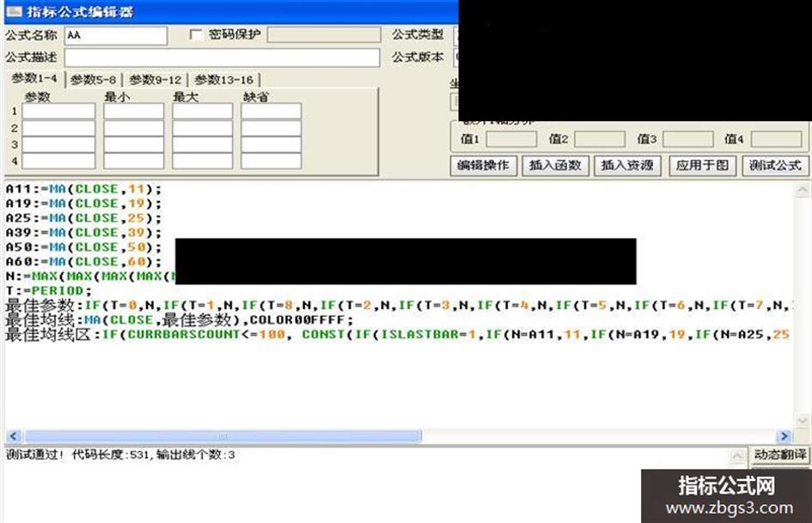Click the 公式名称 input field containing AA
This screenshot has width=812, height=523.
(116, 36)
